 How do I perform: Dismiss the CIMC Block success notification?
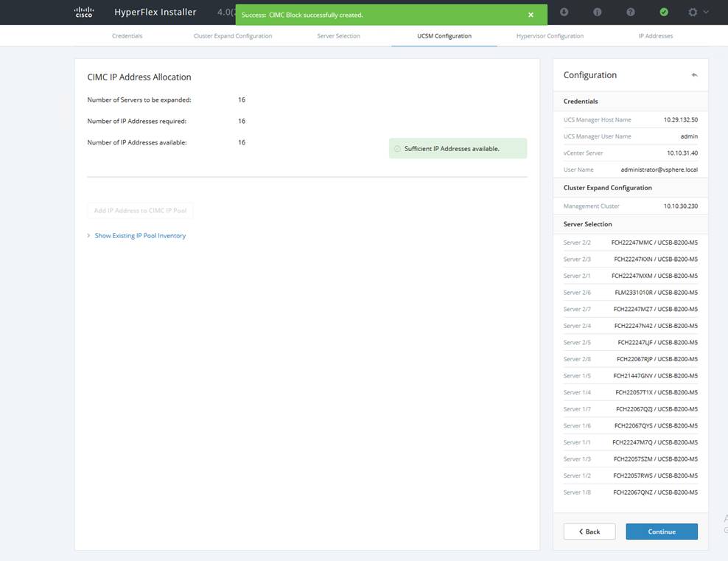531,15
